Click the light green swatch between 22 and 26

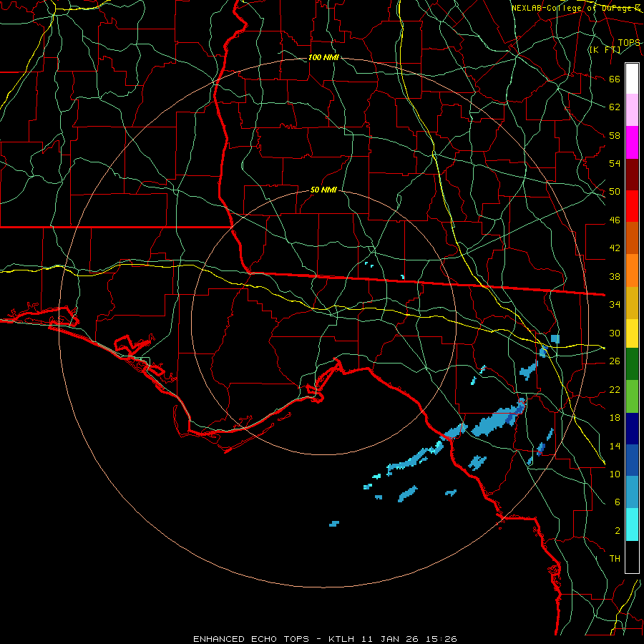[x=632, y=396]
